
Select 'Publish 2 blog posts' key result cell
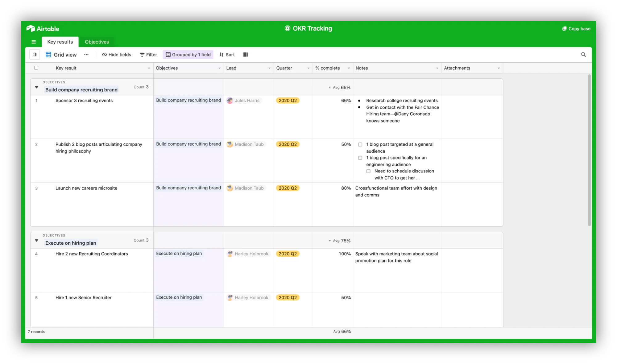(92, 161)
